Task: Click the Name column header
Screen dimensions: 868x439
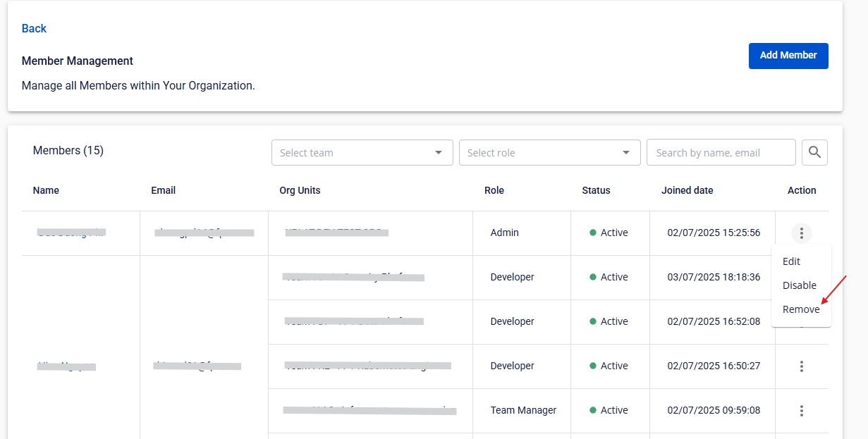Action: (x=46, y=190)
